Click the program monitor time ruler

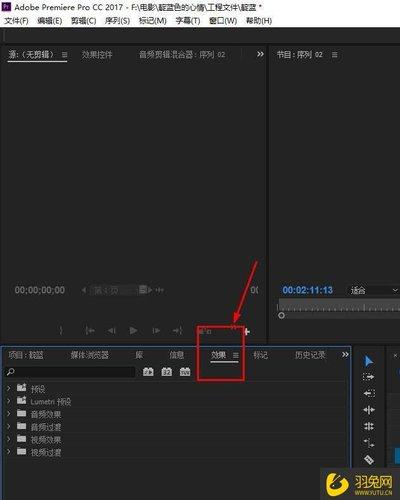tap(338, 305)
